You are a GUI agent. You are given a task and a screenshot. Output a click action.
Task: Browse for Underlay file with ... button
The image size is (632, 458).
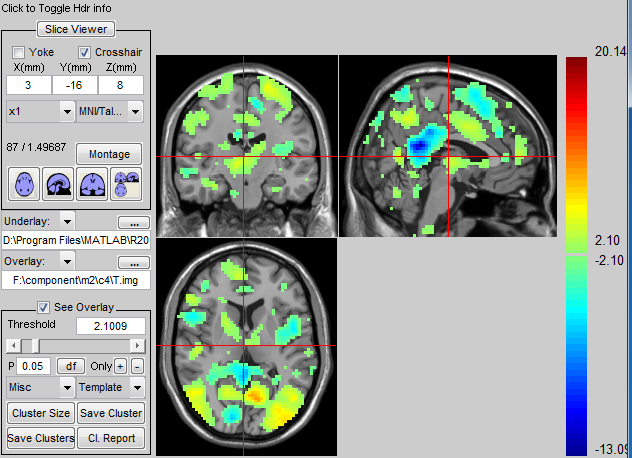pyautogui.click(x=134, y=223)
